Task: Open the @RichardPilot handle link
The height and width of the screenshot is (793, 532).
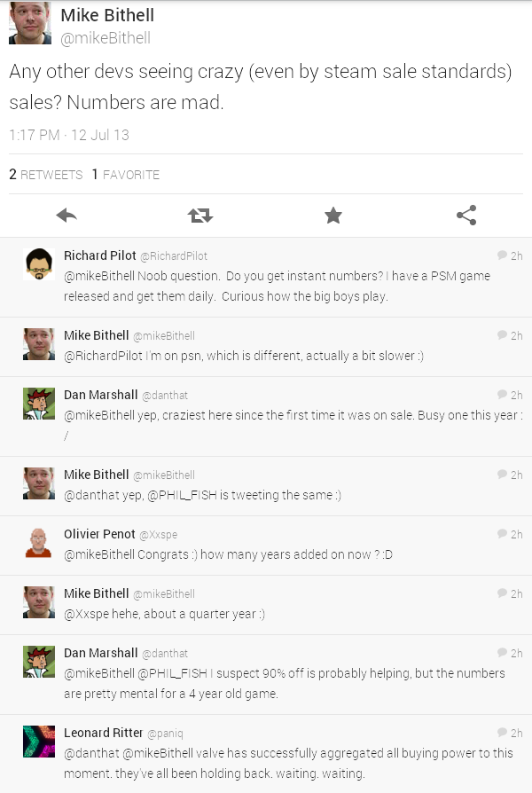Action: 174,256
